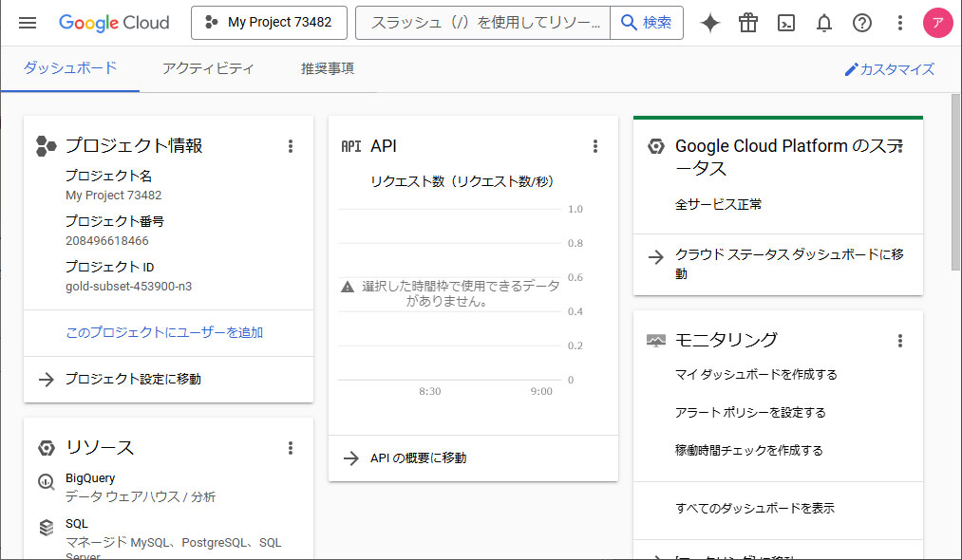Open the モニタリング card options menu

[x=900, y=341]
